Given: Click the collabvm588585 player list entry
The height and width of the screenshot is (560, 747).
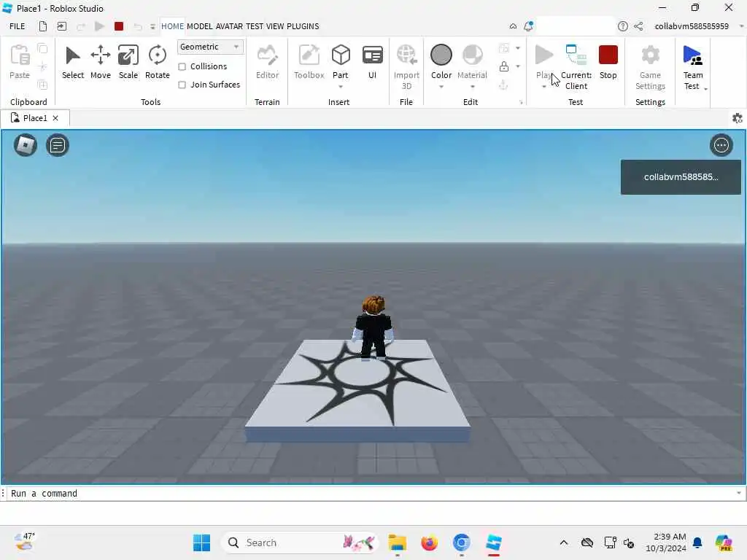Looking at the screenshot, I should [x=681, y=177].
